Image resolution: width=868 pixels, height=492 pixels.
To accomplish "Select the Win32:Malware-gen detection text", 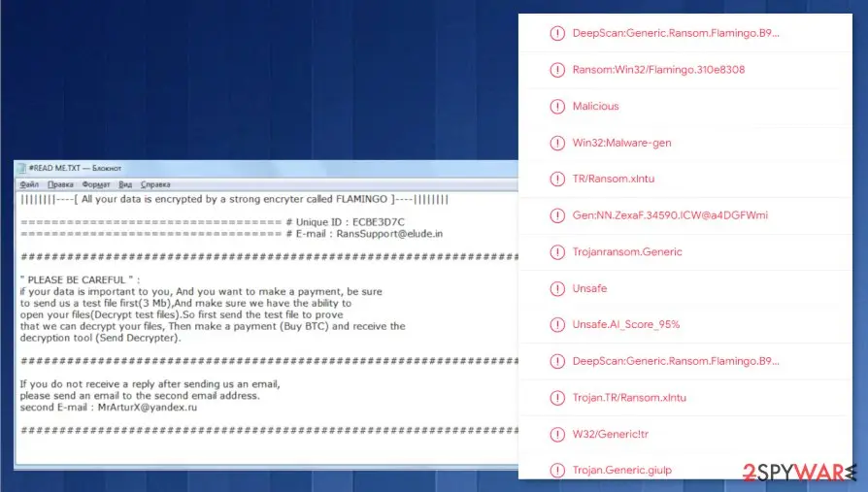I will (621, 143).
